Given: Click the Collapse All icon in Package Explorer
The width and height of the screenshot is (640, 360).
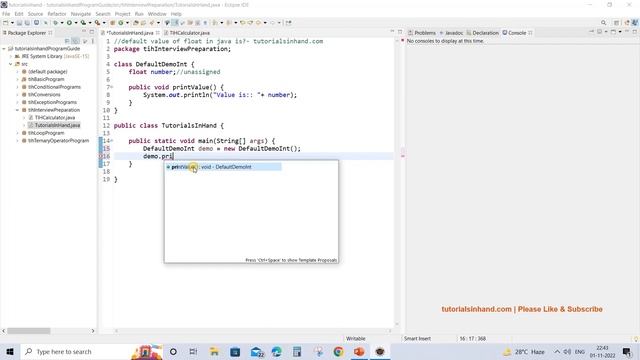Looking at the screenshot, I should point(67,41).
